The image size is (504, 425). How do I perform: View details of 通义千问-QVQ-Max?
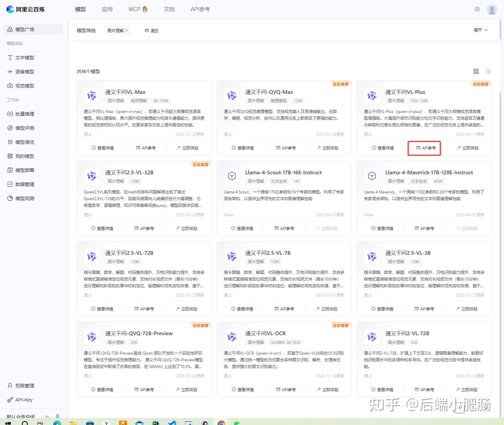pyautogui.click(x=243, y=148)
